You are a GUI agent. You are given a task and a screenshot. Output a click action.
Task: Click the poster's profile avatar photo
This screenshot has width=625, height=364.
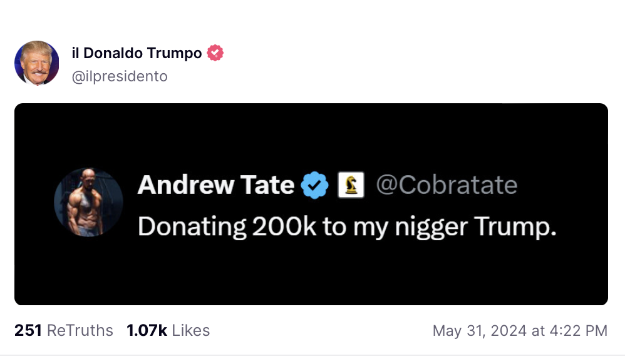pyautogui.click(x=37, y=63)
